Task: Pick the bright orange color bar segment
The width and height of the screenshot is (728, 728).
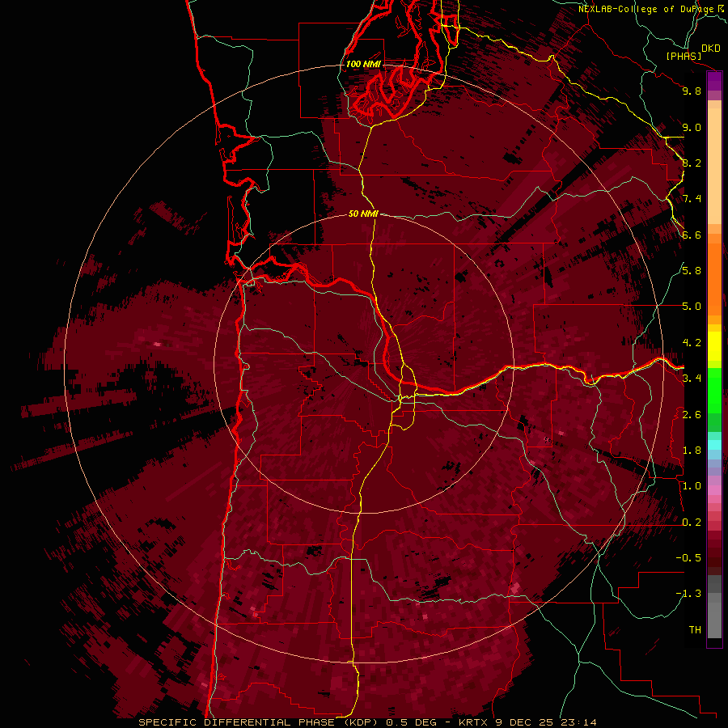Action: point(714,280)
